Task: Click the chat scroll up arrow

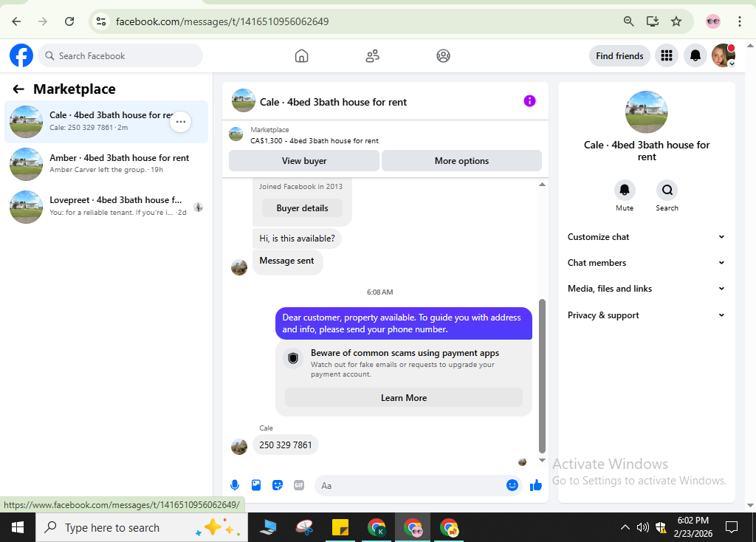Action: [x=542, y=185]
